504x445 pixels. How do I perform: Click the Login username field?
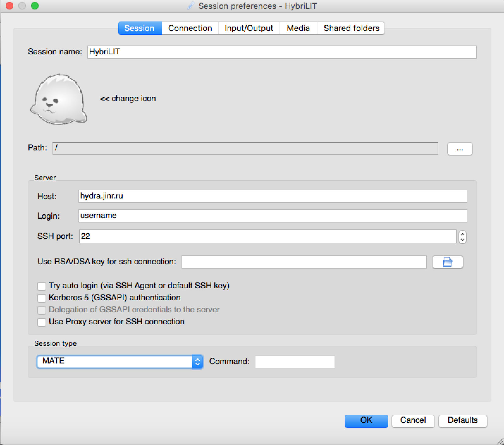point(272,216)
